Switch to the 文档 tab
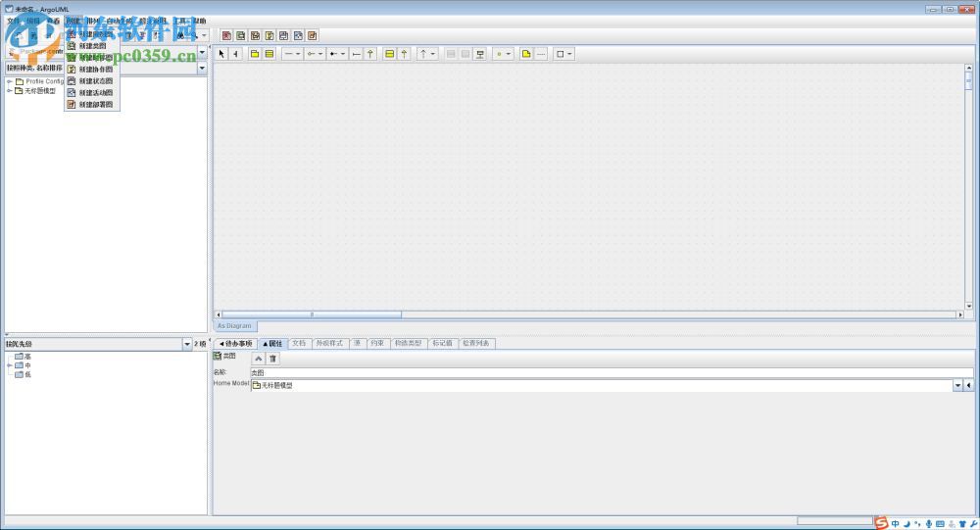The image size is (980, 530). tap(299, 344)
